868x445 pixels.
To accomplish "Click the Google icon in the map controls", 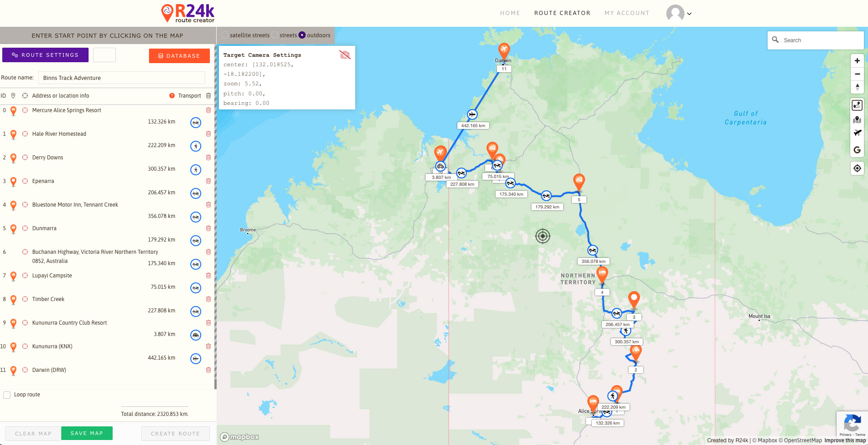I will pyautogui.click(x=857, y=150).
